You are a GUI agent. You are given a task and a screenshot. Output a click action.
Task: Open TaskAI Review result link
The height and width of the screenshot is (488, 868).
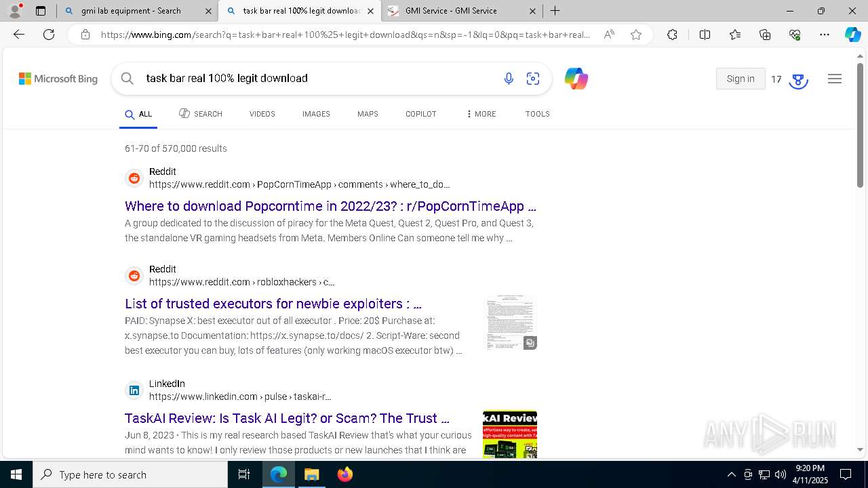click(288, 418)
